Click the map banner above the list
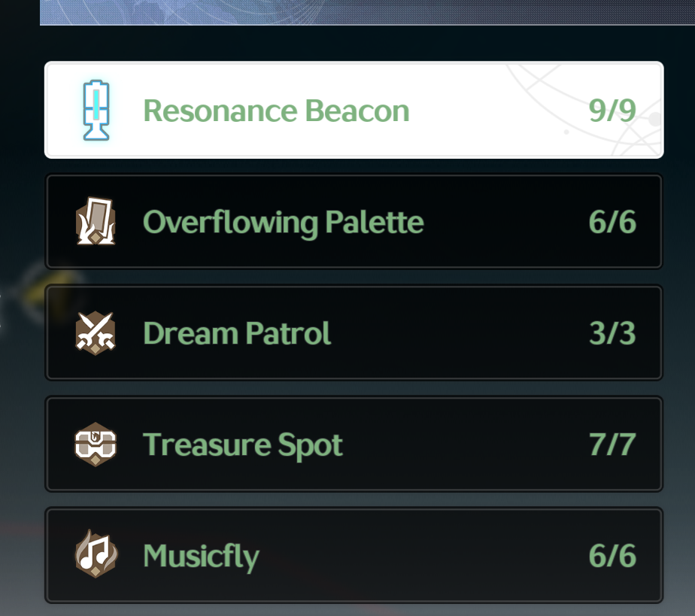695x616 pixels. (367, 12)
